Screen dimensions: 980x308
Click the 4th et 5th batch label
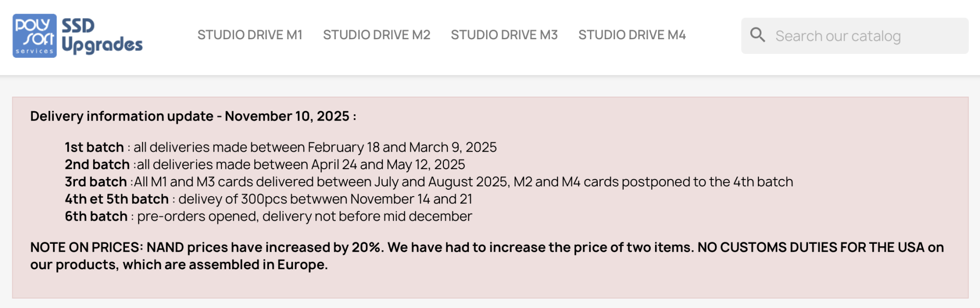[117, 199]
